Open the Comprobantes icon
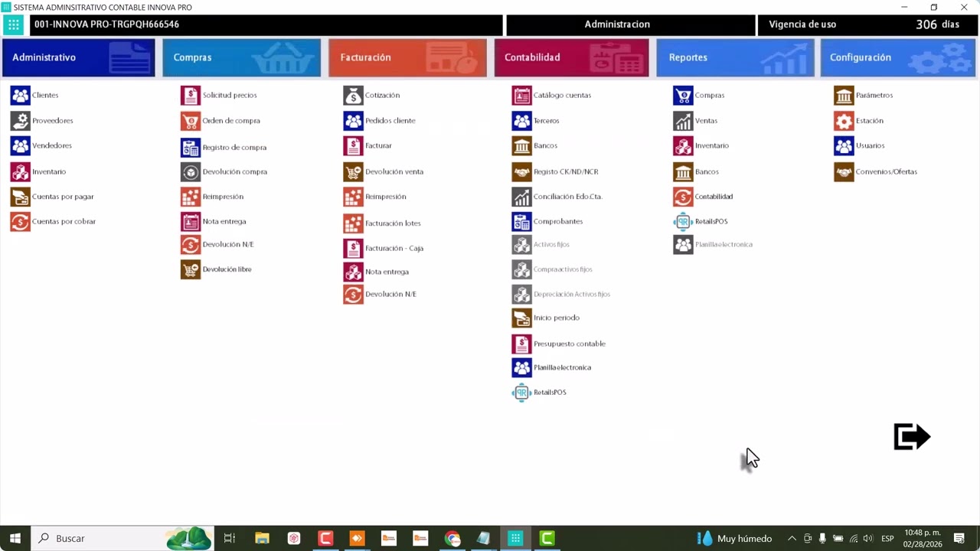 [521, 221]
